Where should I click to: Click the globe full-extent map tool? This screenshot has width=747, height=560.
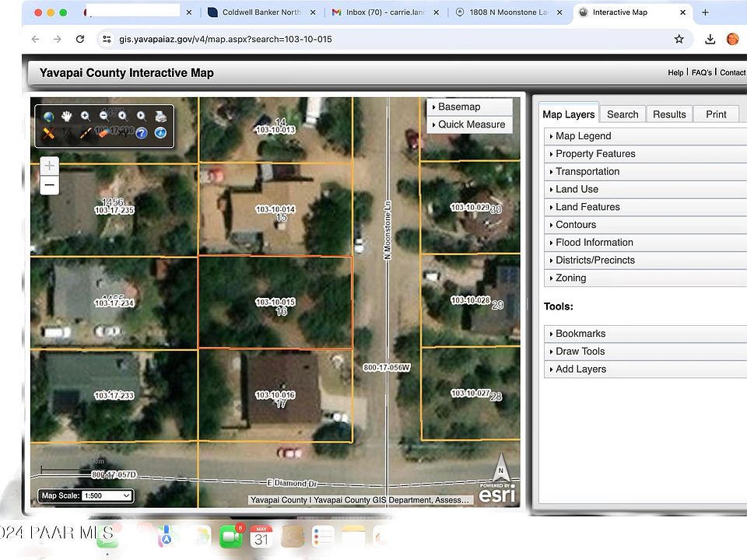click(x=48, y=116)
